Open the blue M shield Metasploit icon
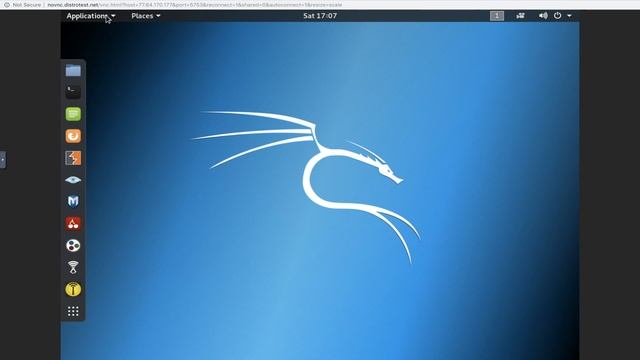The width and height of the screenshot is (640, 360). point(73,201)
